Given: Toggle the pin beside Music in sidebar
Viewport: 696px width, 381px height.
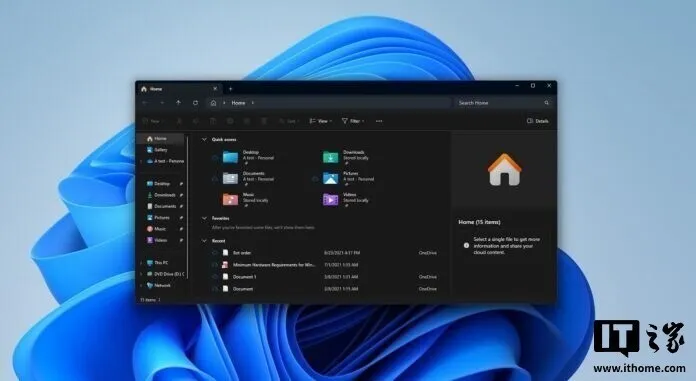Looking at the screenshot, I should pyautogui.click(x=181, y=229).
